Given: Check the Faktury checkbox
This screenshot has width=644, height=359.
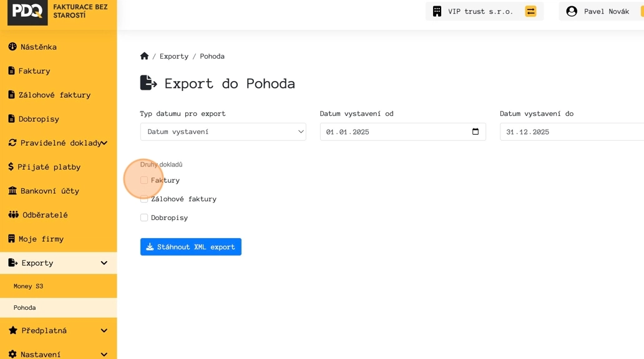Looking at the screenshot, I should tap(144, 180).
